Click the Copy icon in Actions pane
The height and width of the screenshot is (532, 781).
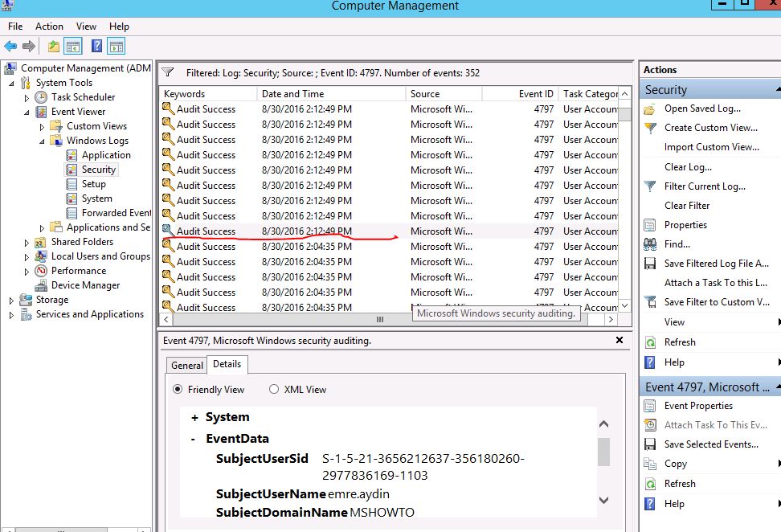click(x=650, y=464)
